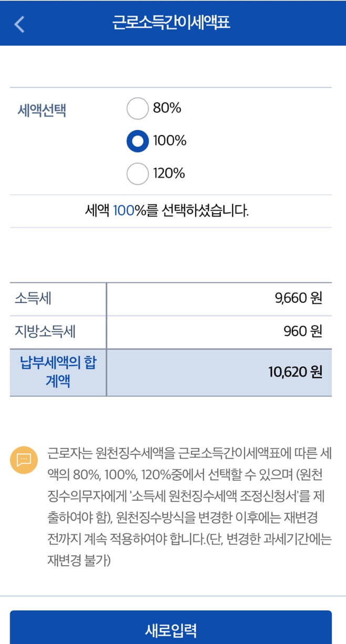The image size is (346, 644).
Task: Select the 120% tax rate radio button
Action: coord(138,173)
